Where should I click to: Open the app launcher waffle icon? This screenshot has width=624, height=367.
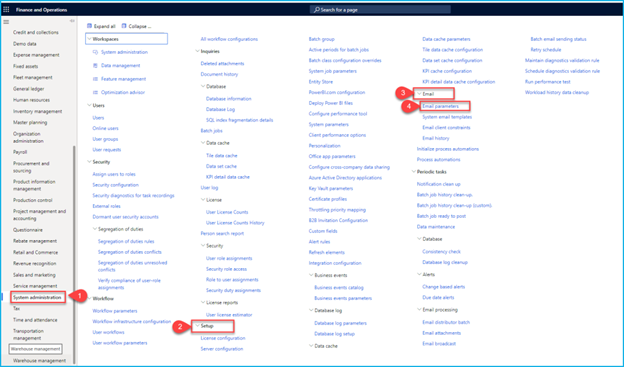[6, 9]
